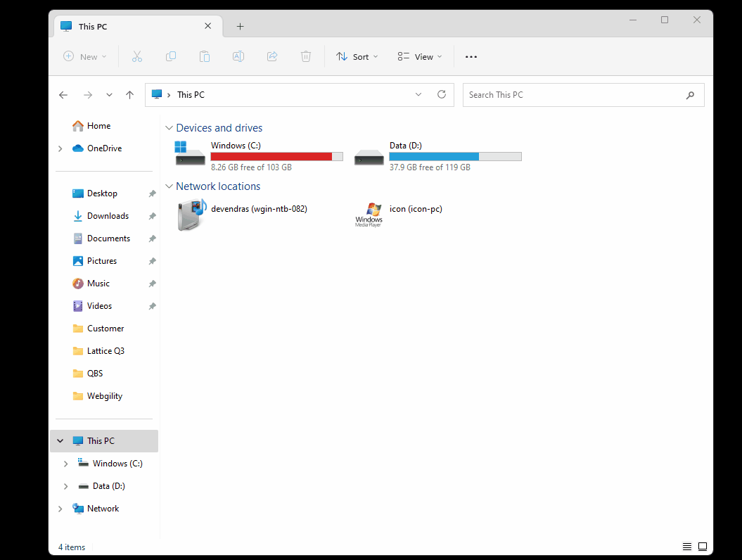742x560 pixels.
Task: Click the Copy icon in toolbar
Action: [171, 57]
